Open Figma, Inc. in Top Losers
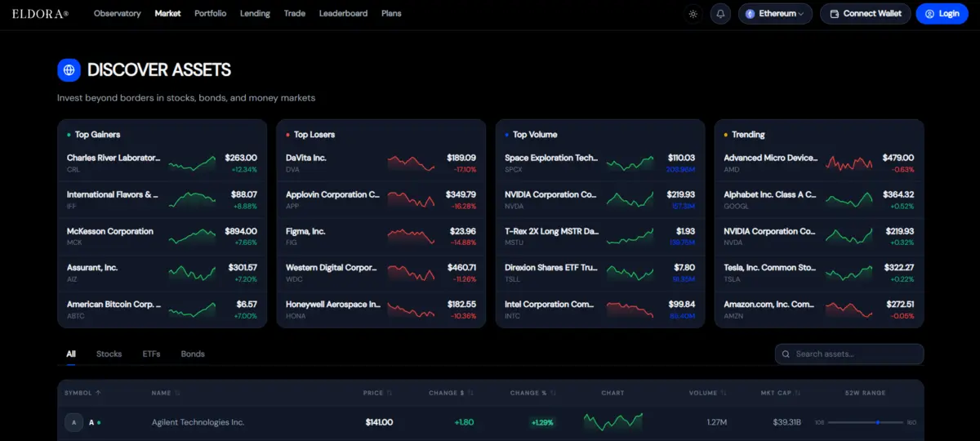Image resolution: width=980 pixels, height=441 pixels. 381,236
